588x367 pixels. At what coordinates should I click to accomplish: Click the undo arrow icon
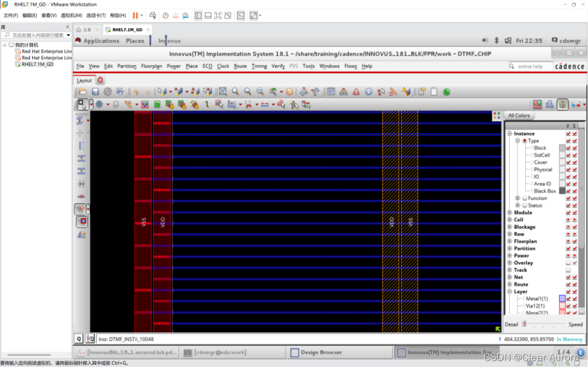(x=136, y=91)
